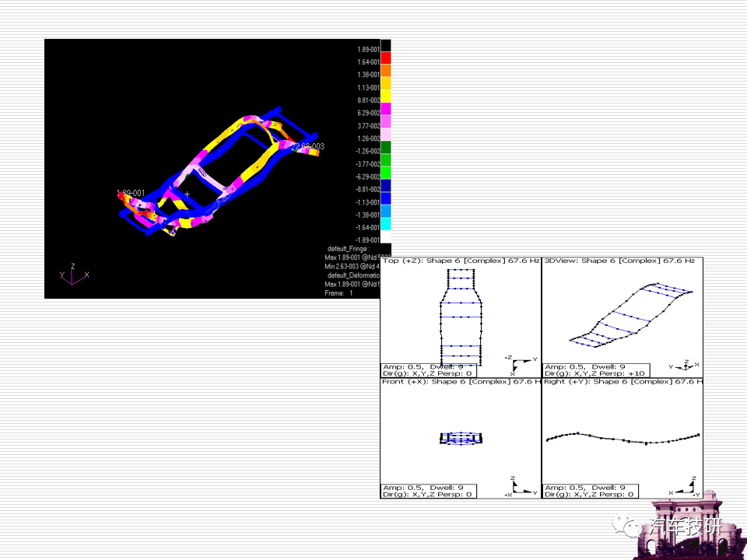Click the "default_Deformation" label

(x=353, y=275)
